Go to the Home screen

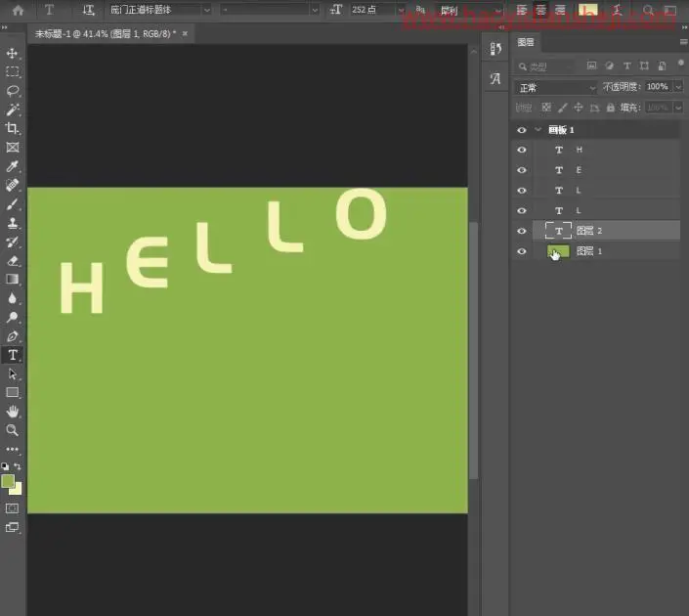coord(18,10)
